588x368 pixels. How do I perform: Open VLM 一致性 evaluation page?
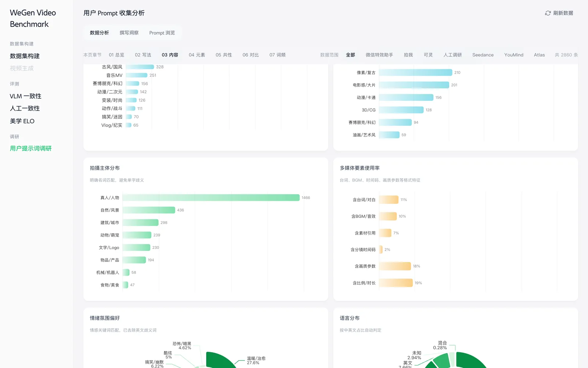(x=25, y=96)
